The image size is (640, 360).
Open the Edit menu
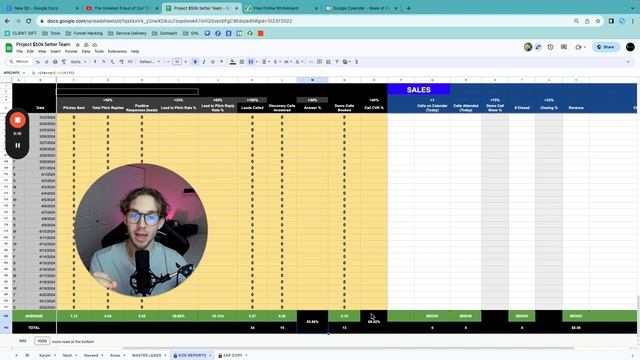30,51
